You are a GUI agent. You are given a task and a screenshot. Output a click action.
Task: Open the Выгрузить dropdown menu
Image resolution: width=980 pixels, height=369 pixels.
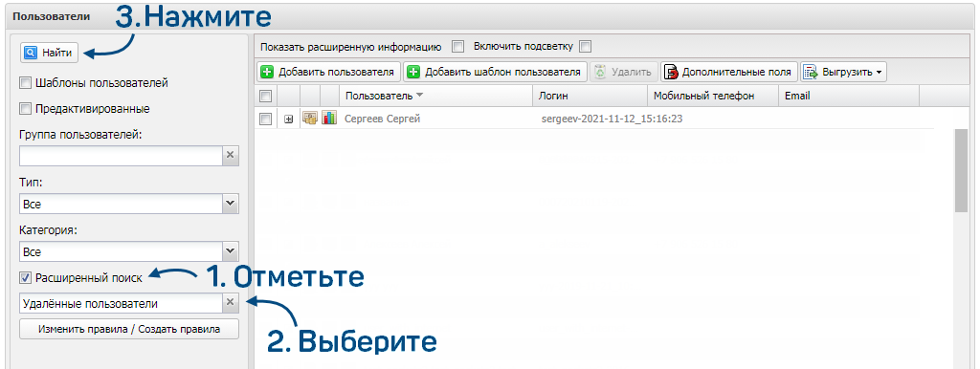click(x=843, y=72)
